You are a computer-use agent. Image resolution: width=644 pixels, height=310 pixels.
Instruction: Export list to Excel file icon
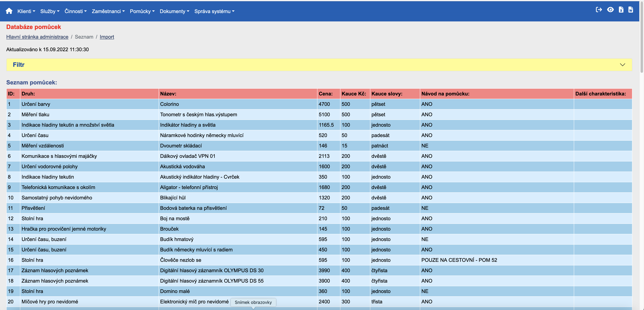[x=621, y=10]
